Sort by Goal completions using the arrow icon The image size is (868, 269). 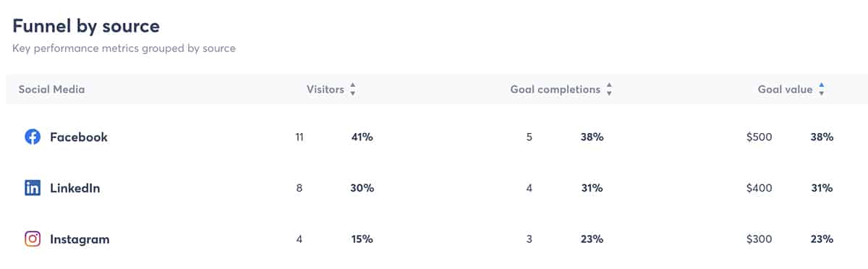click(609, 90)
